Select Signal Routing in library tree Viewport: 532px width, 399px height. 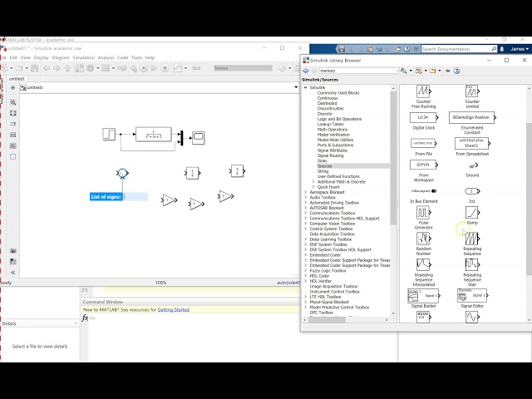(x=330, y=155)
